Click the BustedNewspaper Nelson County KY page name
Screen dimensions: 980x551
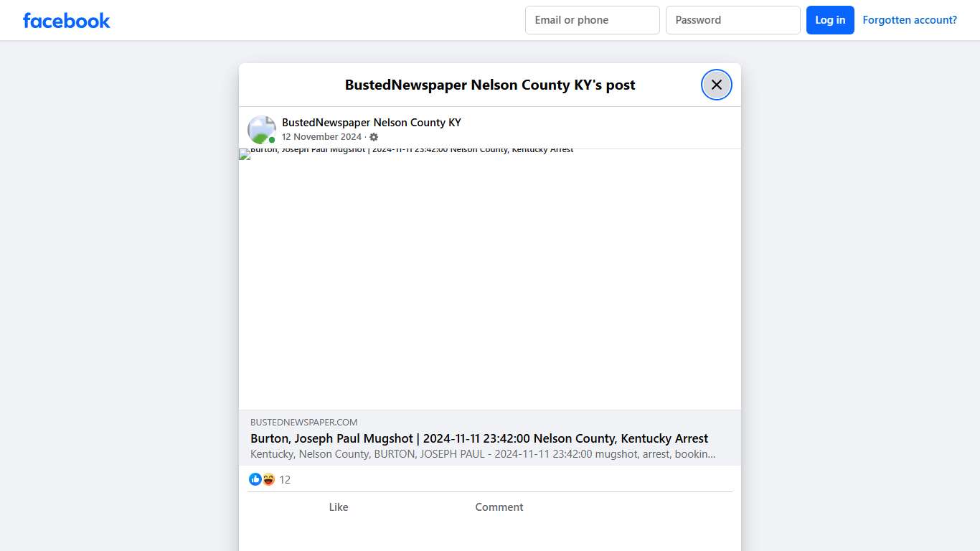371,122
